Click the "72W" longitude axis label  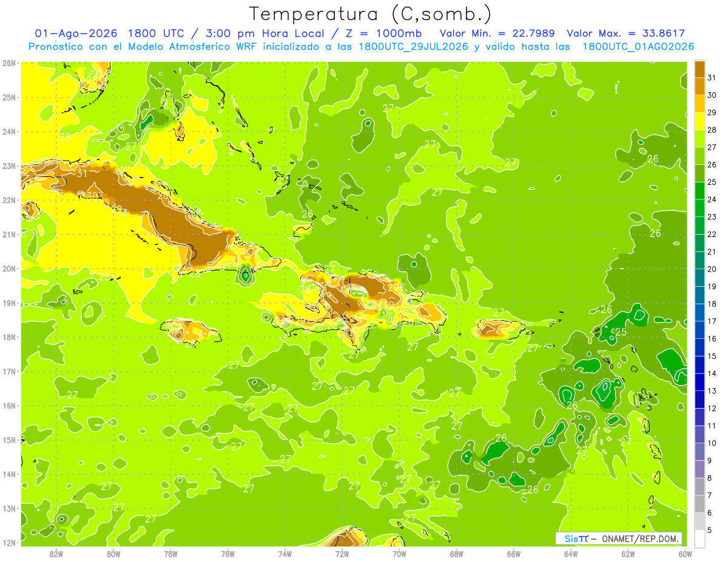pos(342,554)
